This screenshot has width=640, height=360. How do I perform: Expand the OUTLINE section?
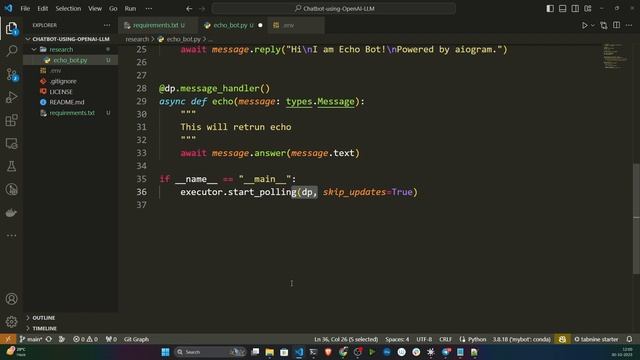coord(71,318)
